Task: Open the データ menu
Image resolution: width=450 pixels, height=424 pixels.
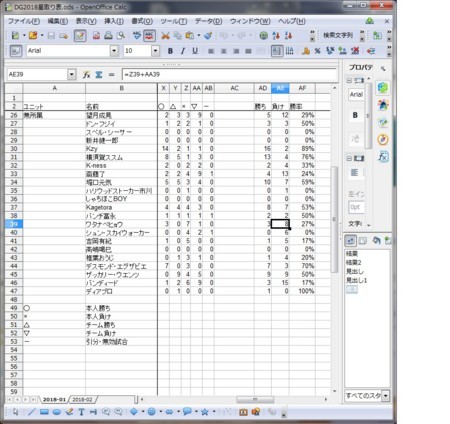Action: [x=208, y=21]
